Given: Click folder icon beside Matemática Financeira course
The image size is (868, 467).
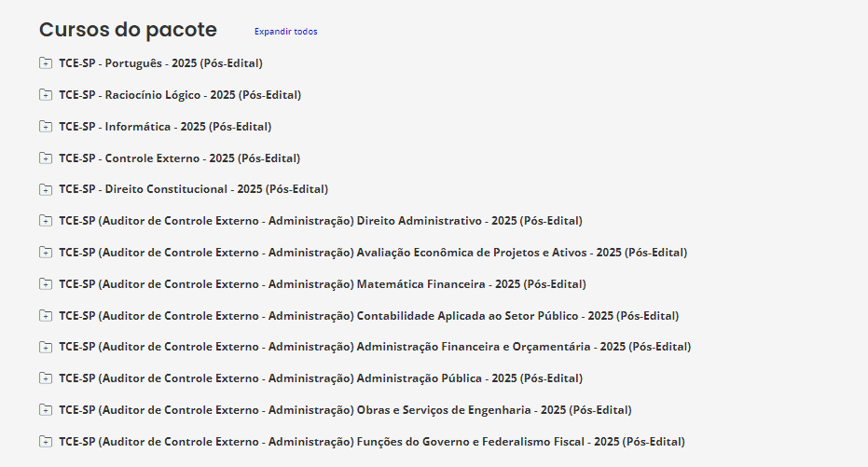Looking at the screenshot, I should pyautogui.click(x=46, y=284).
